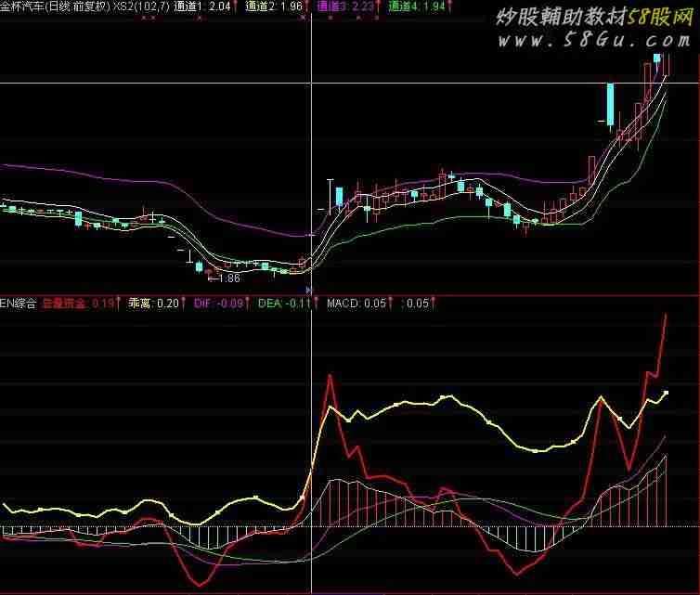Select the green 通道4 value 1.94 label

point(416,6)
